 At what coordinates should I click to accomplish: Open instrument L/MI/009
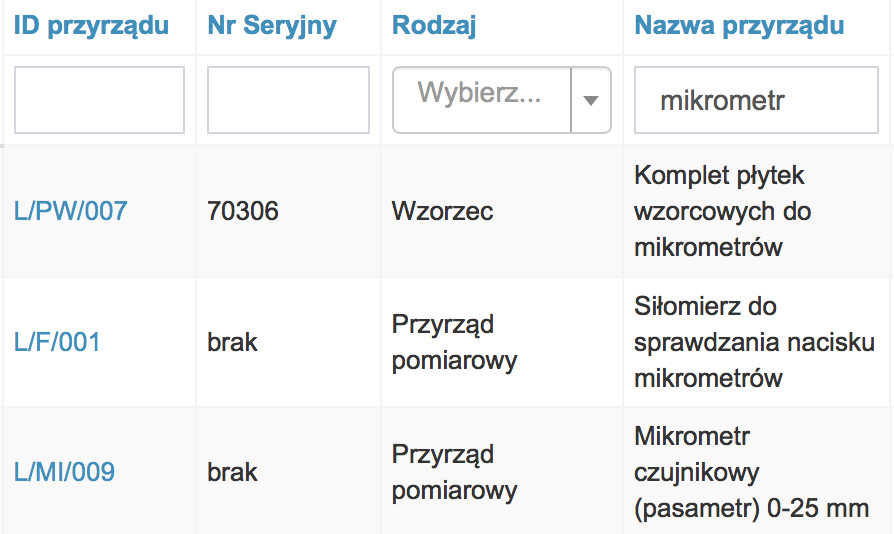point(64,472)
